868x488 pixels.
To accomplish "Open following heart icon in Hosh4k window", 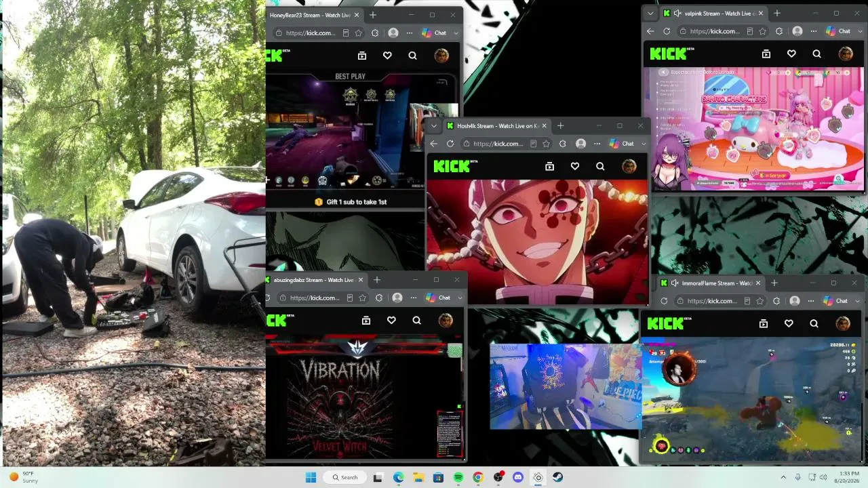I will pos(575,166).
